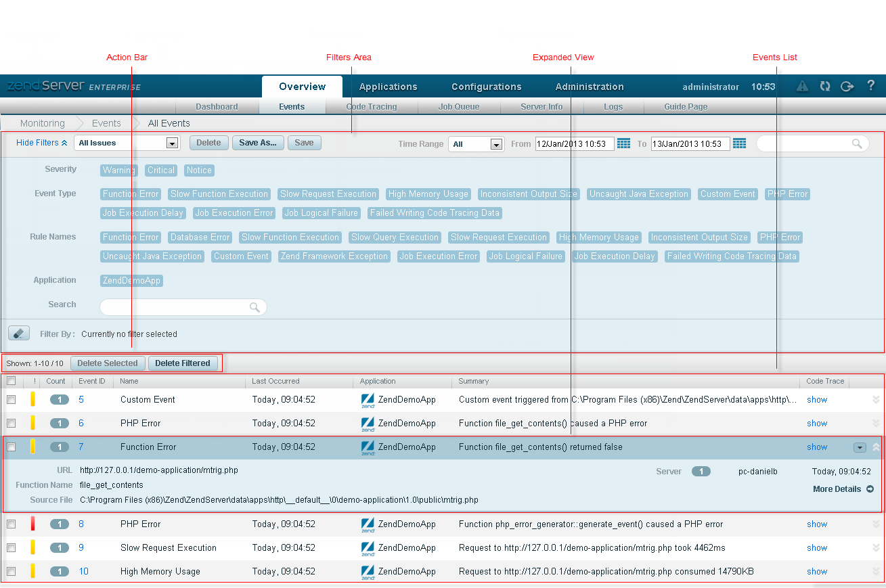This screenshot has height=588, width=886.
Task: Click the logout icon in header
Action: pos(847,86)
